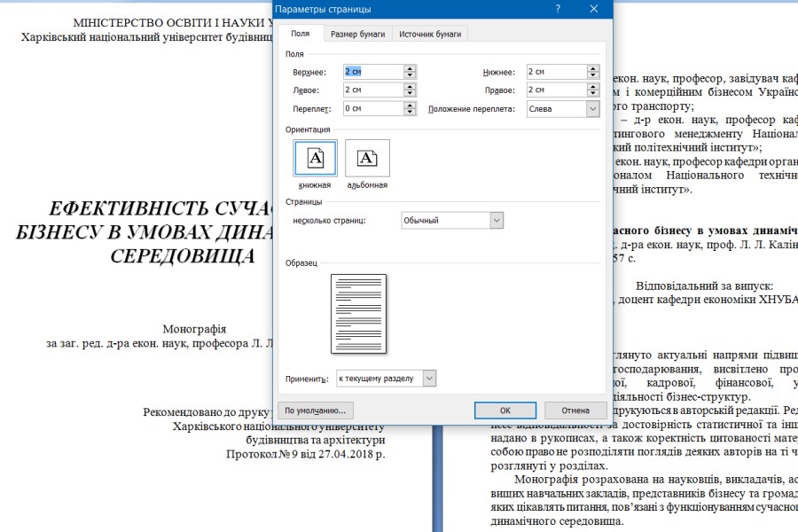Click the help question mark icon
This screenshot has height=532, width=798.
(x=558, y=9)
